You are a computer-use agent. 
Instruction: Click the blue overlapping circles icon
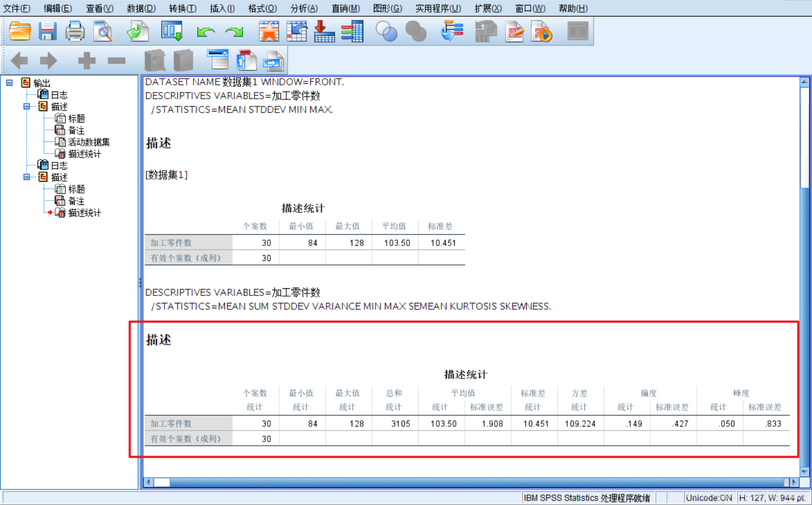coord(387,32)
